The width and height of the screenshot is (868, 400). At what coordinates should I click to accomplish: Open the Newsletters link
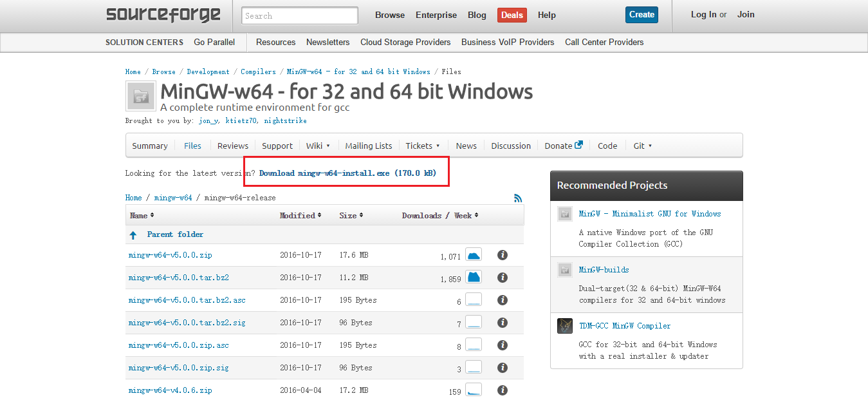328,42
